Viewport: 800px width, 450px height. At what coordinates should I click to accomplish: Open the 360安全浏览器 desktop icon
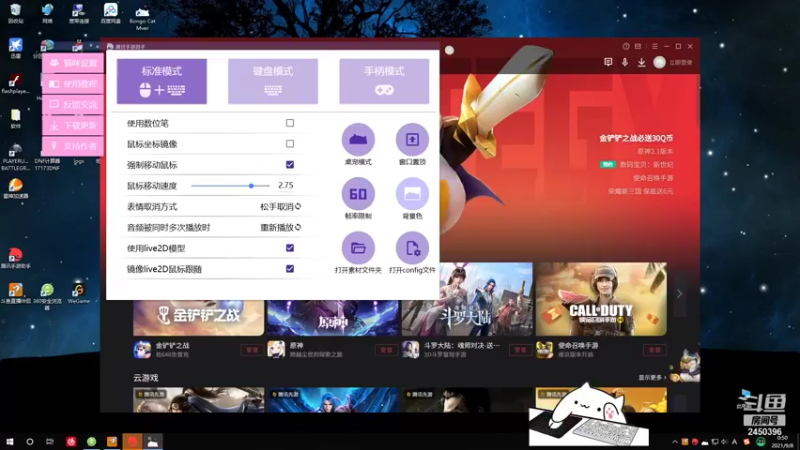[x=47, y=295]
